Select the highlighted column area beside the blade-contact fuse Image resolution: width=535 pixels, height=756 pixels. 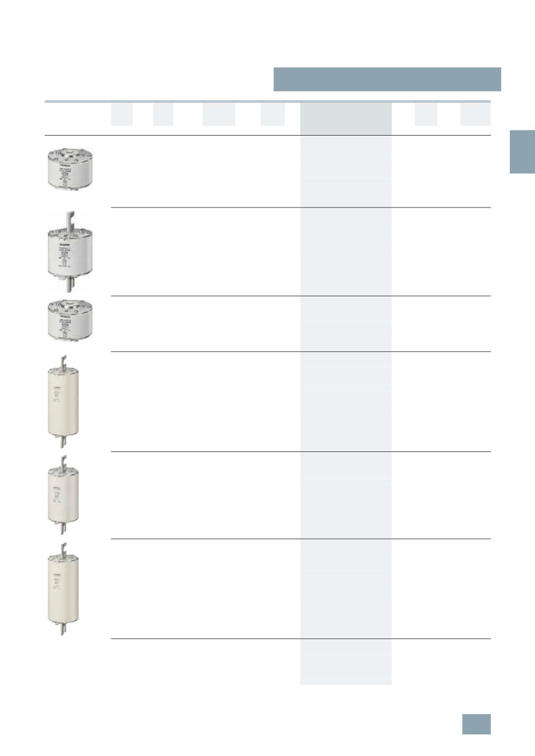click(345, 252)
